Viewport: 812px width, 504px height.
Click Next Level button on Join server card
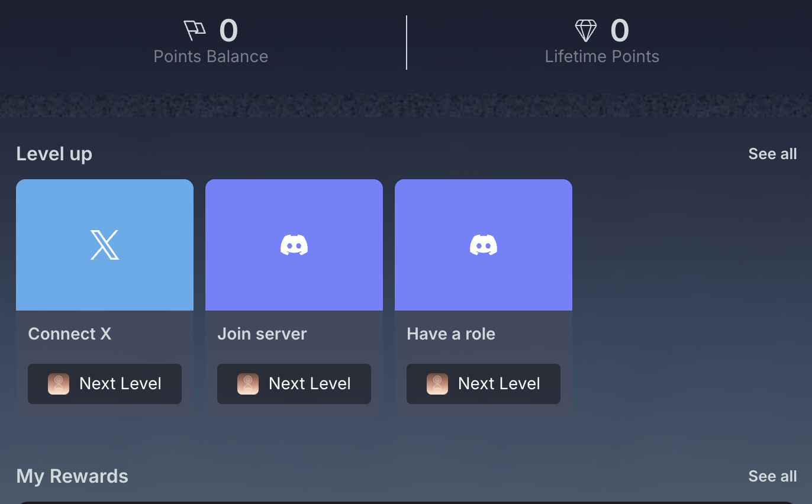tap(294, 384)
